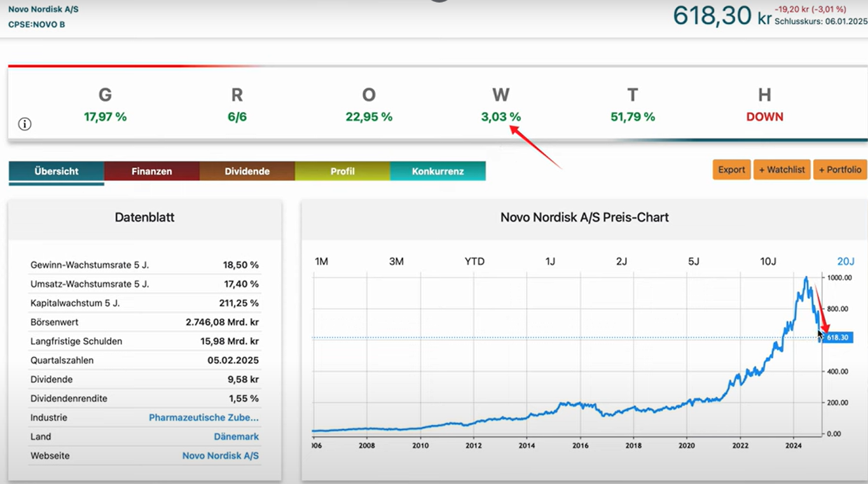Click the Novo Nordisk A/S company name in the header
The height and width of the screenshot is (484, 868).
coord(43,10)
